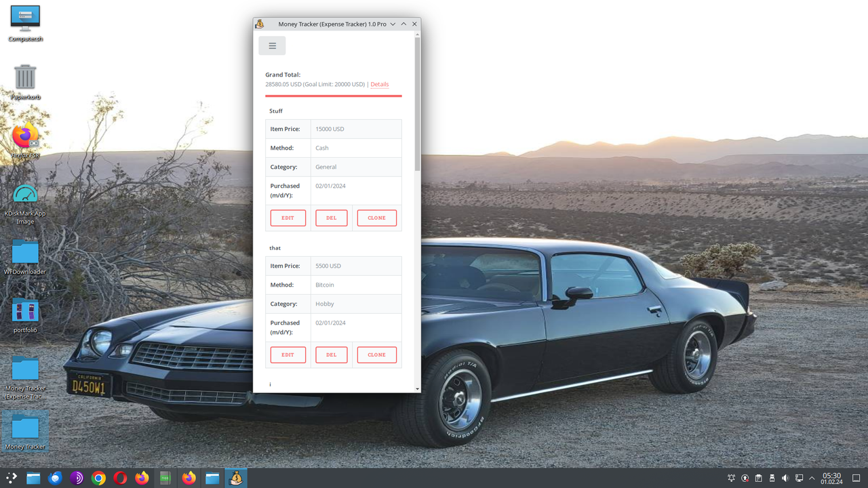This screenshot has height=488, width=868.
Task: Open the notifications bell in system tray
Action: click(731, 478)
